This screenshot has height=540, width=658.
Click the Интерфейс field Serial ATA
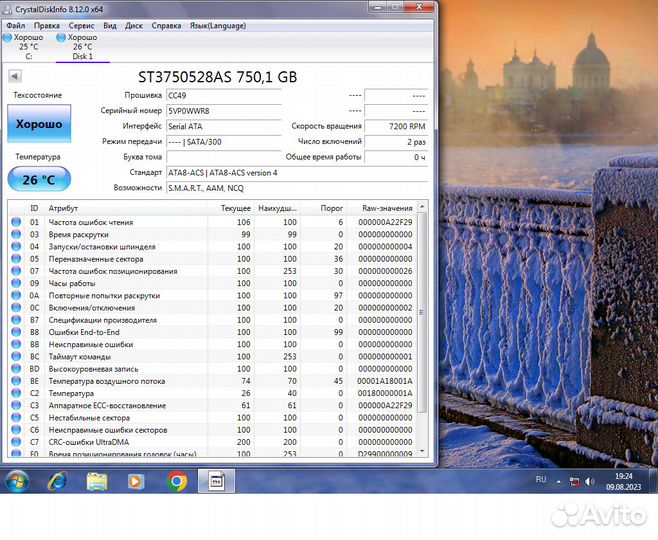(224, 126)
